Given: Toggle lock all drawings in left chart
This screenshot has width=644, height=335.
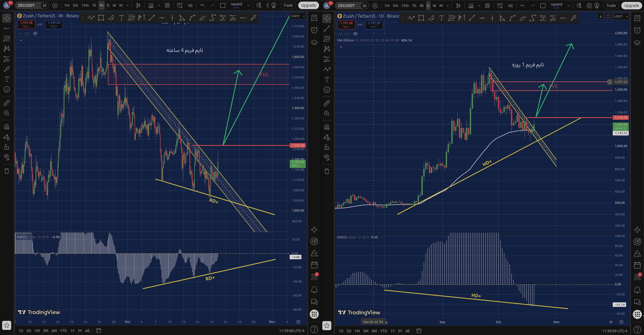Looking at the screenshot, I should click(7, 147).
